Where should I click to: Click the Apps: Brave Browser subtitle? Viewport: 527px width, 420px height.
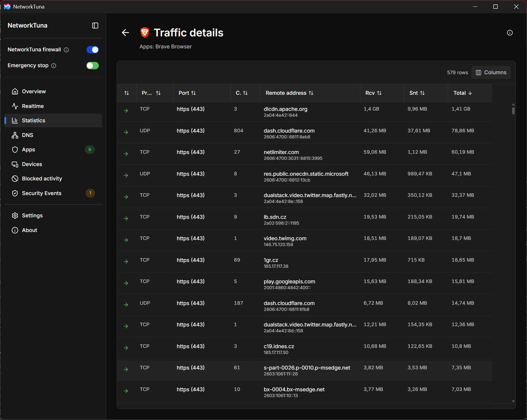pos(166,47)
